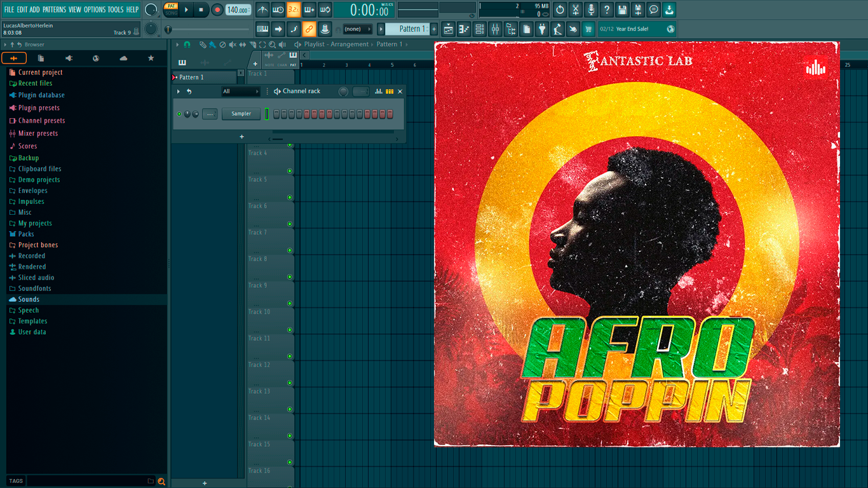Toggle wait for input before recording
This screenshot has height=488, width=868.
coord(278,10)
